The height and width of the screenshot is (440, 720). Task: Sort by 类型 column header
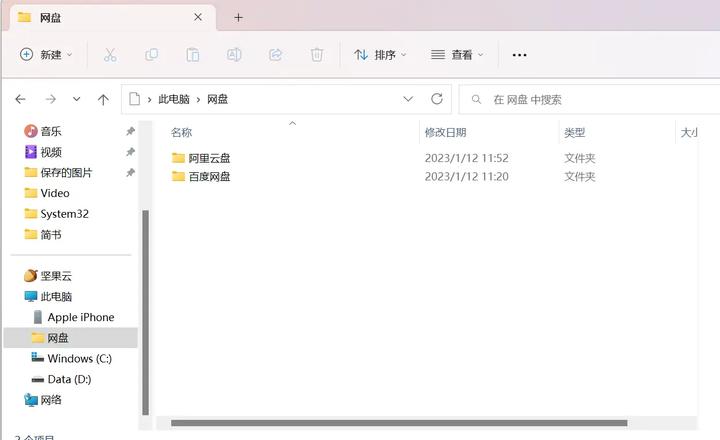574,132
